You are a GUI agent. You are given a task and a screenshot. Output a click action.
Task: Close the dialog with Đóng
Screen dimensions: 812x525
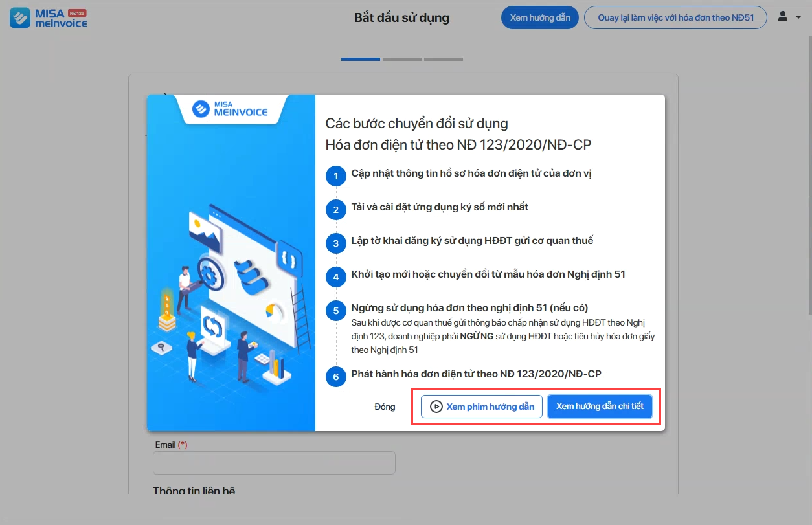point(385,407)
